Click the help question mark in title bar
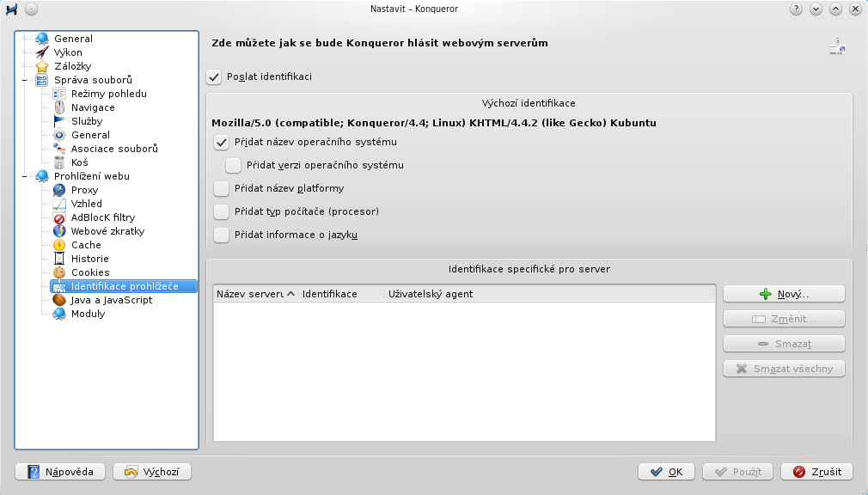Image resolution: width=868 pixels, height=495 pixels. (796, 9)
